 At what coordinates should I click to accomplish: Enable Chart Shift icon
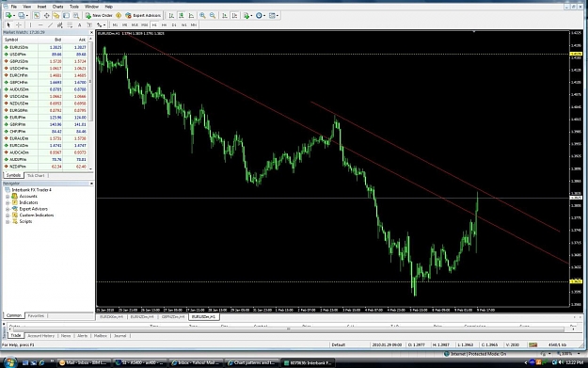tap(234, 15)
